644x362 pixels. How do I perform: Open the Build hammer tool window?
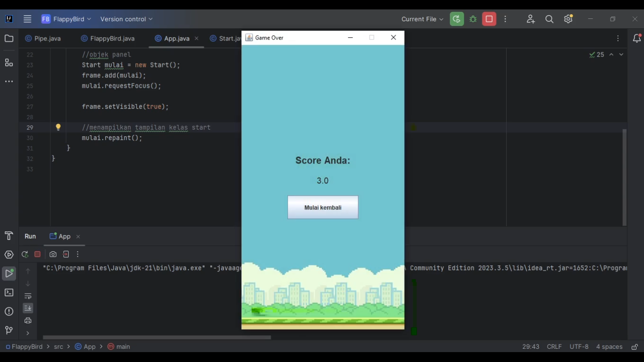tap(9, 236)
